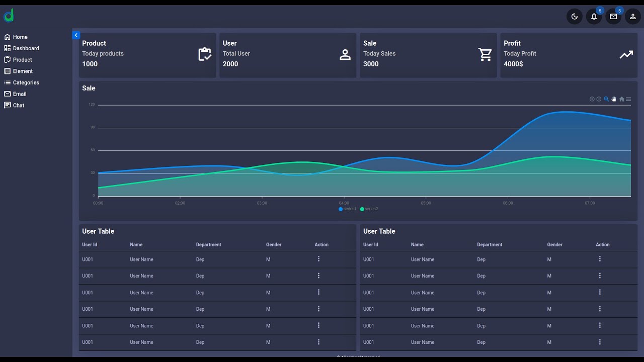Screen dimensions: 644x362
Task: Toggle dark mode with the moon icon
Action: pyautogui.click(x=575, y=17)
